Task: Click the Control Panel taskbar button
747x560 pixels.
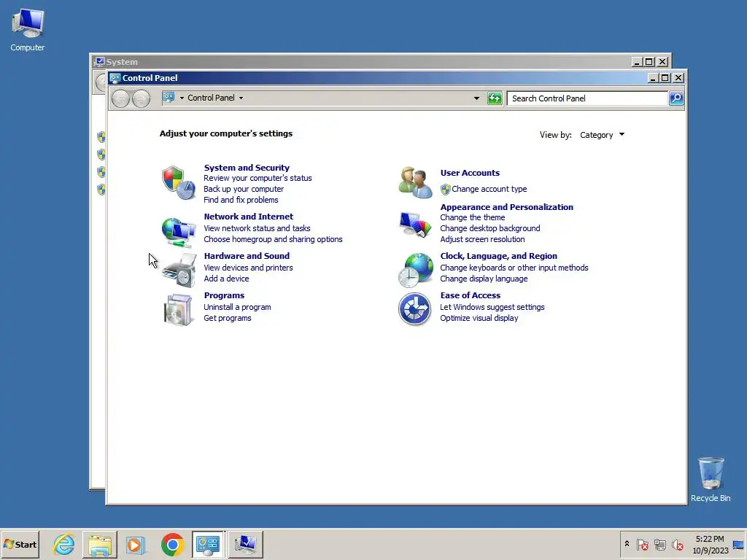Action: pos(208,544)
